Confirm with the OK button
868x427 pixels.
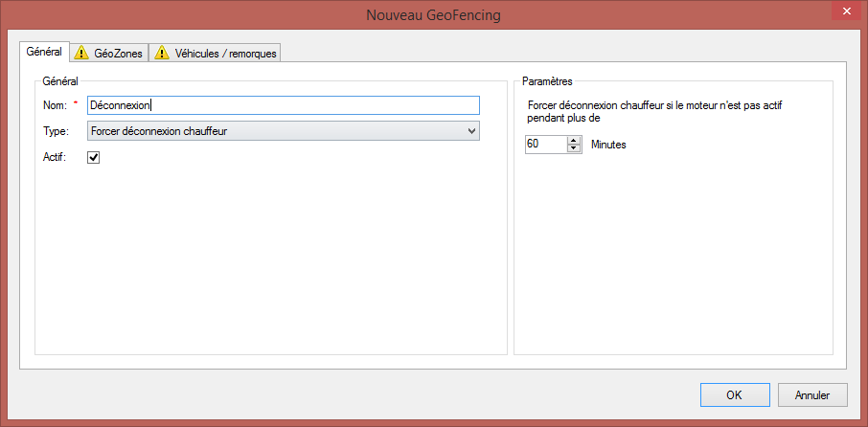coord(734,394)
